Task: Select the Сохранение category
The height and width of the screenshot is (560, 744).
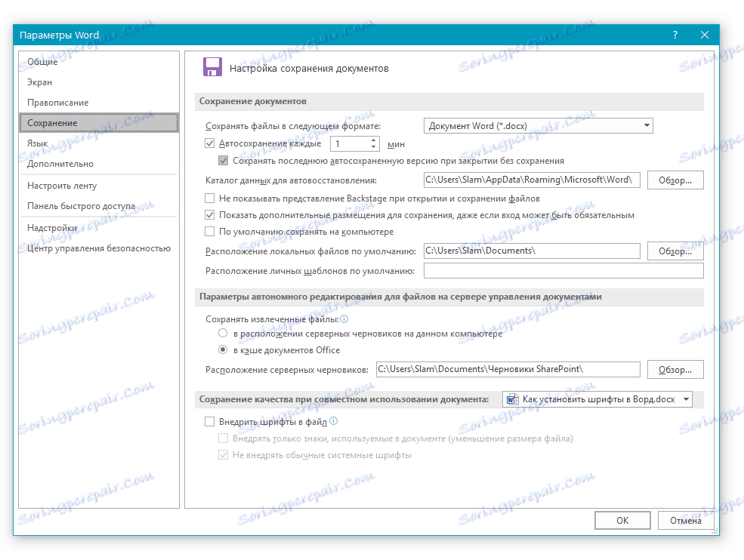Action: pos(99,123)
